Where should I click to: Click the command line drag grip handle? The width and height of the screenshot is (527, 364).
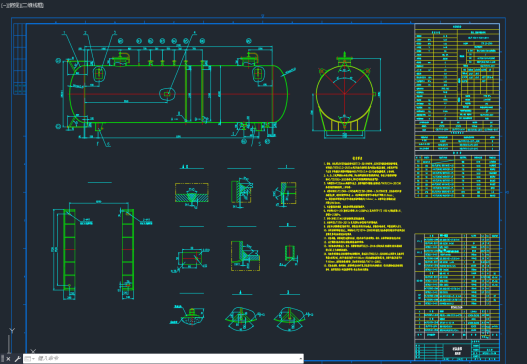pos(3,359)
